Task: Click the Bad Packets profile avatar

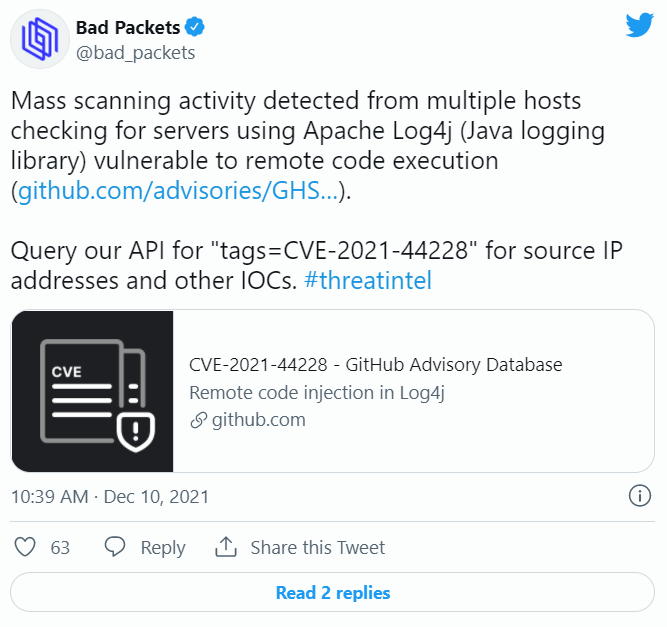Action: pyautogui.click(x=39, y=38)
